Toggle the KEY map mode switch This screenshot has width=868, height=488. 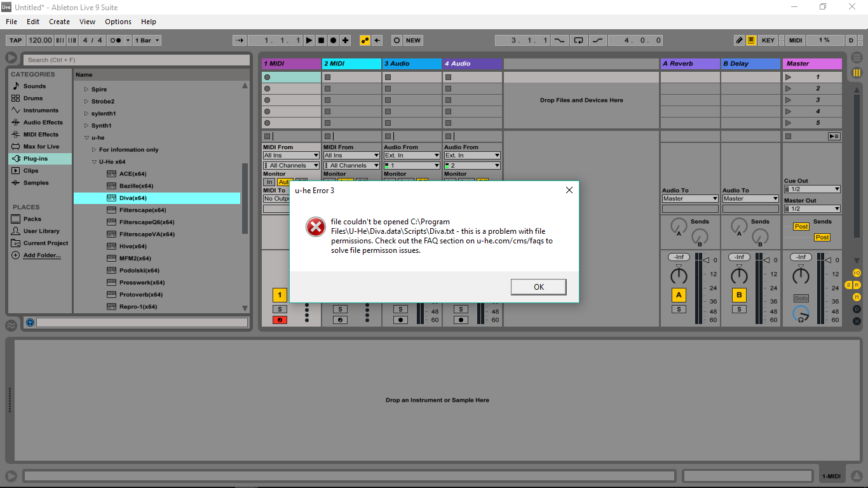click(x=768, y=40)
